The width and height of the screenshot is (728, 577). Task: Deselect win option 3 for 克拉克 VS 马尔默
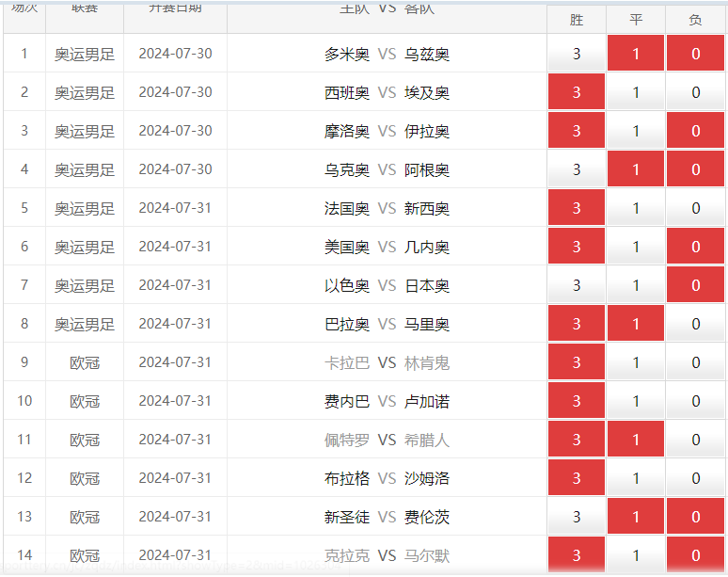[577, 554]
